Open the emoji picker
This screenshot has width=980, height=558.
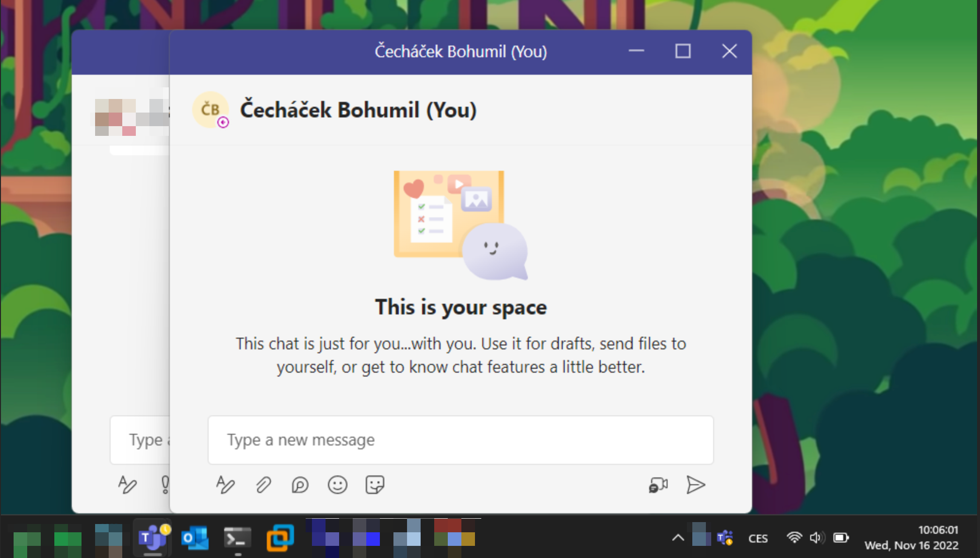[337, 485]
